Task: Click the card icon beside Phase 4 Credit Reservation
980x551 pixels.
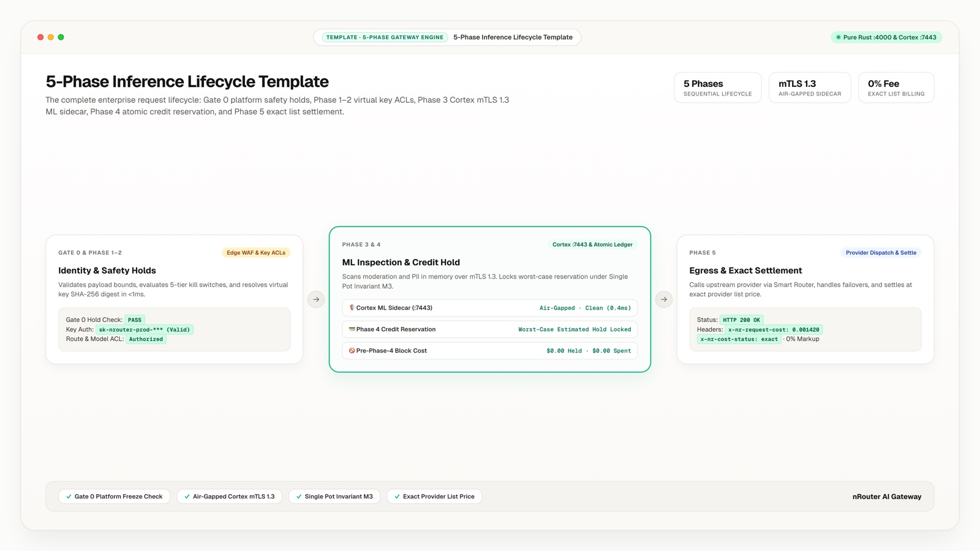Action: (352, 329)
